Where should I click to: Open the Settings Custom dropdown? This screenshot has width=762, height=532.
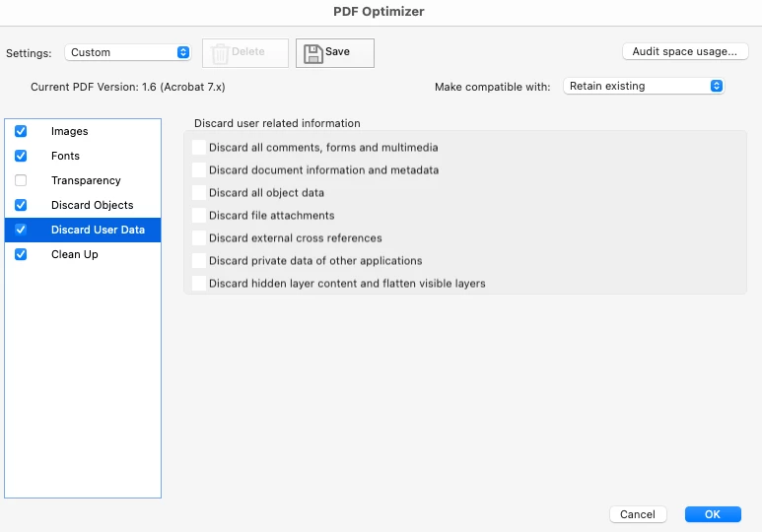(x=128, y=52)
